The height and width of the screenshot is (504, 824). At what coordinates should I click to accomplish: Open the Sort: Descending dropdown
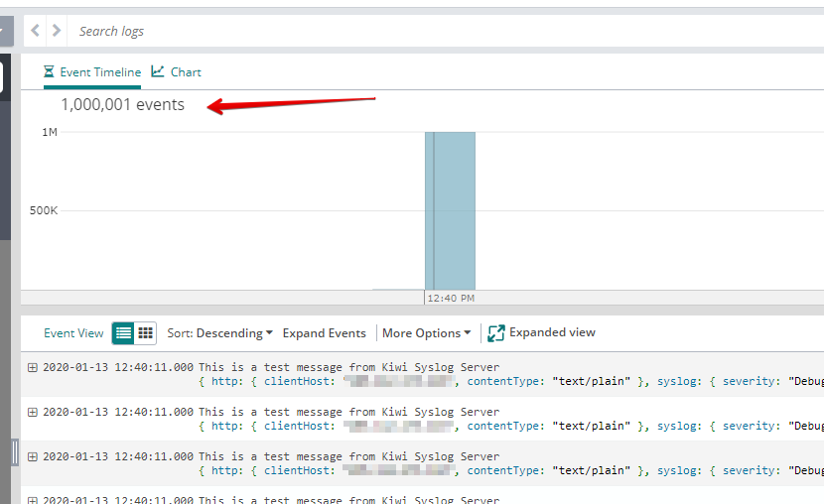coord(219,333)
